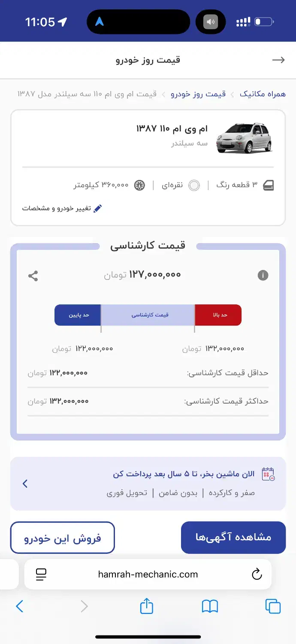Select the red حد بالا price segment
The image size is (296, 644).
coord(218,315)
